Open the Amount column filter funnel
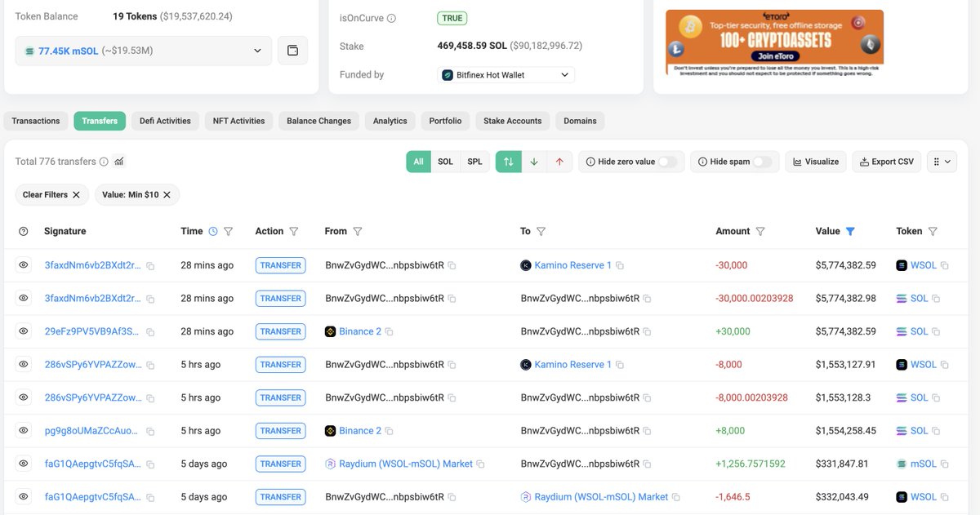 [x=760, y=232]
